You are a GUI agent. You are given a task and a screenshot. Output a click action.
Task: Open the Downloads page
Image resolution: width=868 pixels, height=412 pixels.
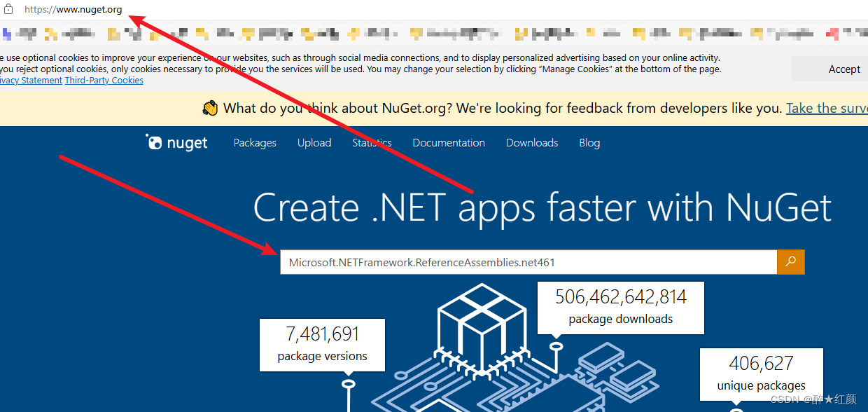click(531, 142)
